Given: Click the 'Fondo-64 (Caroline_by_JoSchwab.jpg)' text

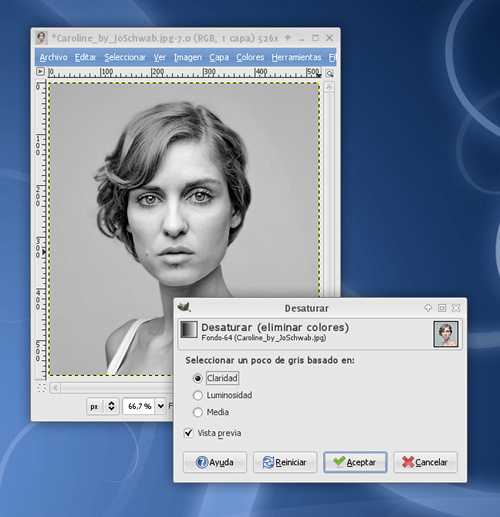Looking at the screenshot, I should point(263,338).
